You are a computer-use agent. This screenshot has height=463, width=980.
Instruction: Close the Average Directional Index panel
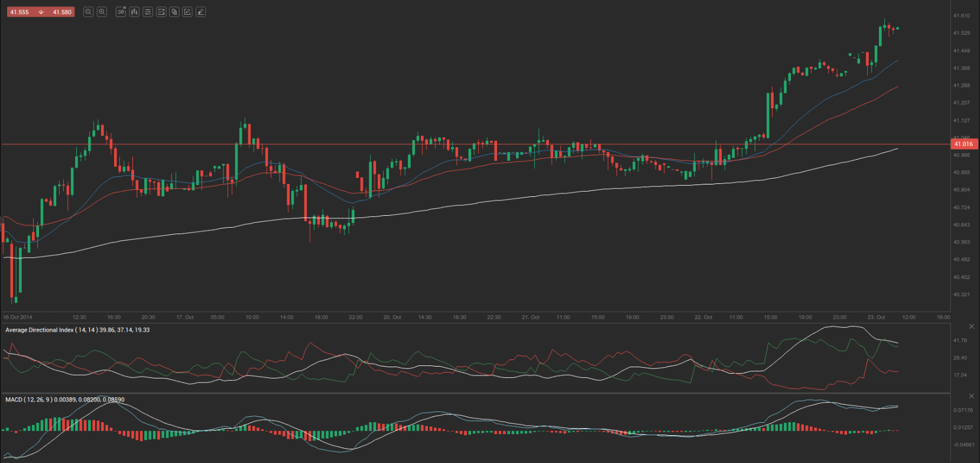point(971,326)
